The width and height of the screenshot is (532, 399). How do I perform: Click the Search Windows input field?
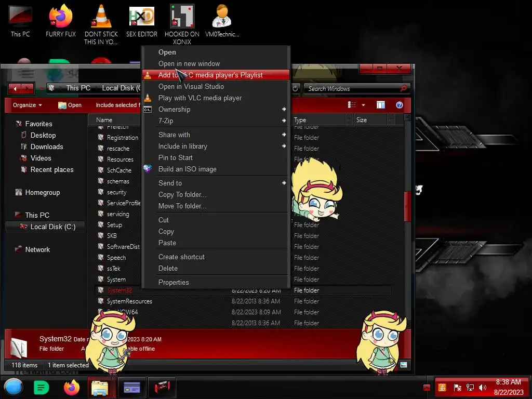pos(353,88)
